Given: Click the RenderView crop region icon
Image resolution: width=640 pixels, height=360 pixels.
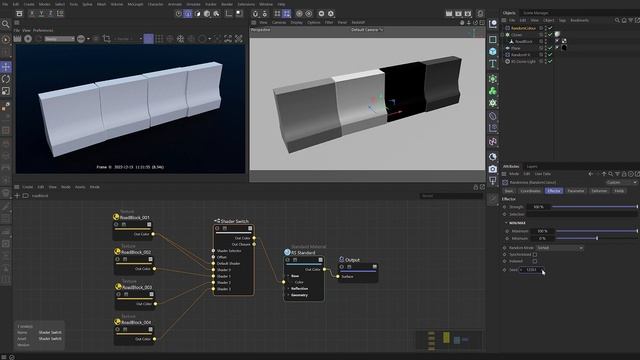Looking at the screenshot, I should coord(107,39).
